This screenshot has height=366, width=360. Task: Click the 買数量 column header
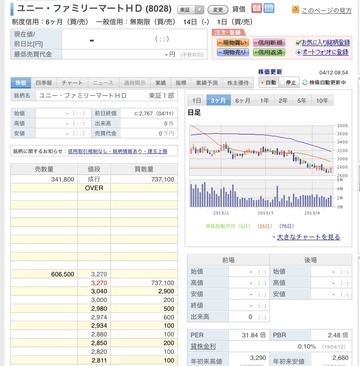pyautogui.click(x=144, y=169)
